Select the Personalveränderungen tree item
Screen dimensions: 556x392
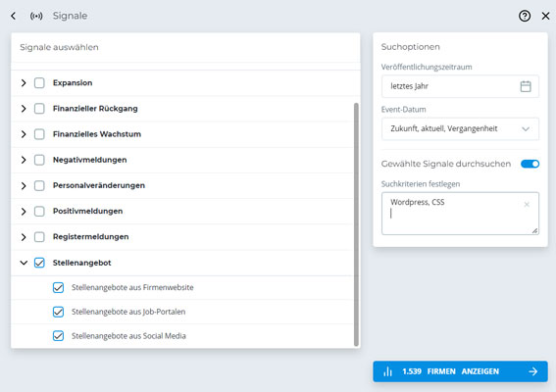pos(99,185)
